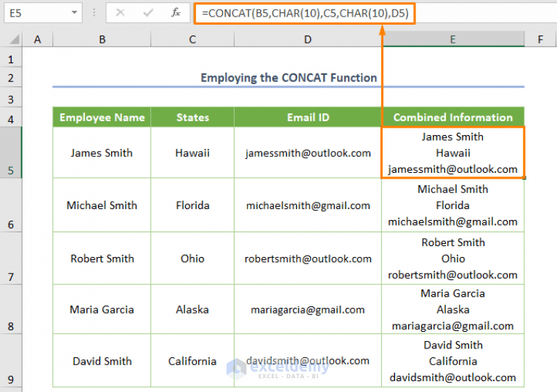The height and width of the screenshot is (392, 557).
Task: Select Michael Smith's combined information cell
Action: tap(453, 205)
